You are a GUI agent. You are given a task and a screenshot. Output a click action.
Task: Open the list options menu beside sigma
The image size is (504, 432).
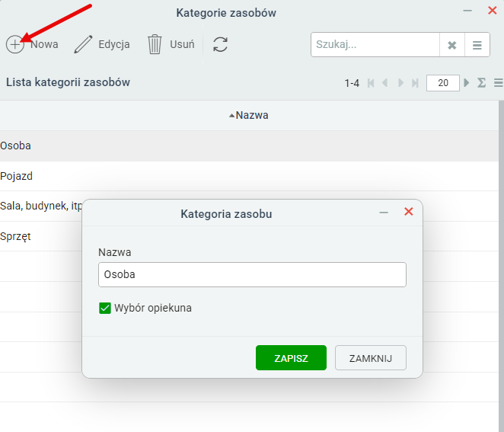click(498, 83)
